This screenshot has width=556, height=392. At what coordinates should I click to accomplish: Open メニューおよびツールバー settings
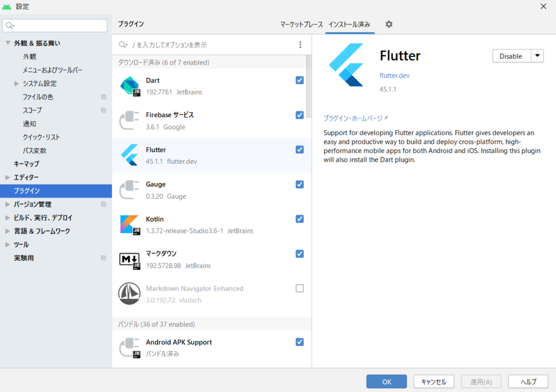[x=53, y=70]
